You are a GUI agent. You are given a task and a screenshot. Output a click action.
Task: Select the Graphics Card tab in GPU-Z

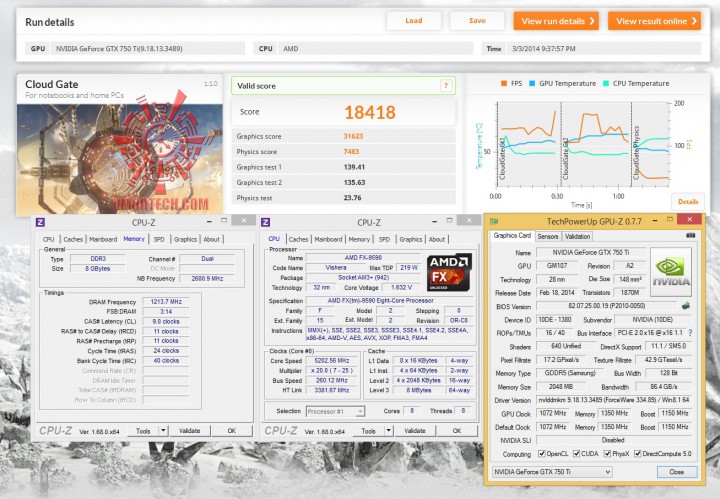click(x=512, y=235)
